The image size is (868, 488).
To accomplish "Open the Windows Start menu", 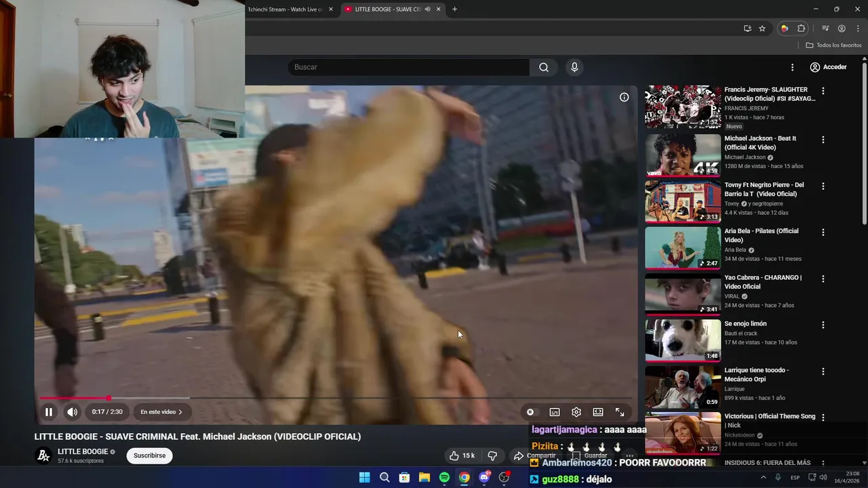I will (364, 477).
